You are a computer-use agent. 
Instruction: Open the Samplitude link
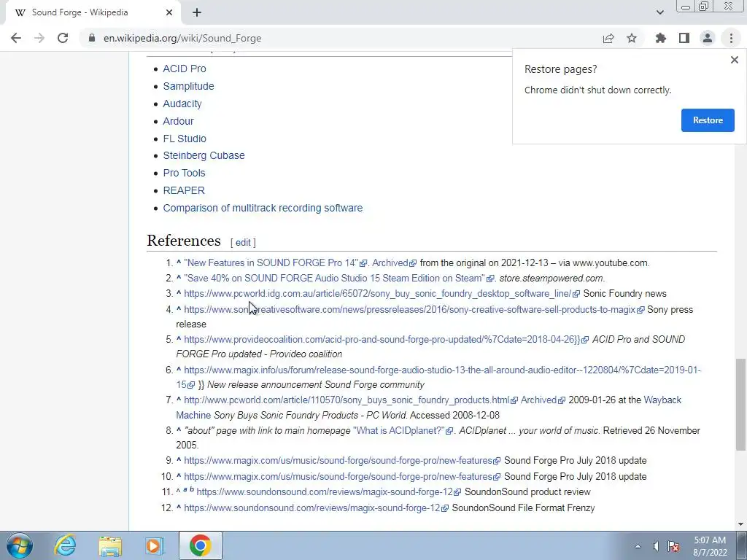(188, 86)
